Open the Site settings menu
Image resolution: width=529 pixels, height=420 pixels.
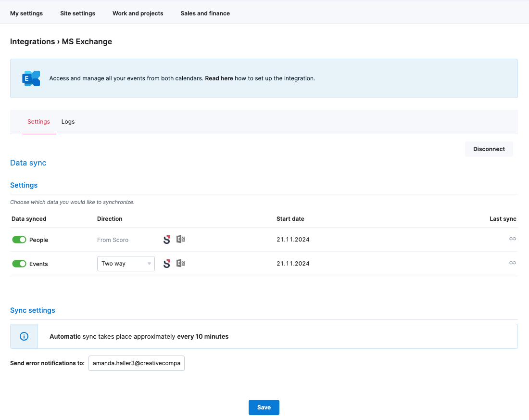click(x=77, y=13)
